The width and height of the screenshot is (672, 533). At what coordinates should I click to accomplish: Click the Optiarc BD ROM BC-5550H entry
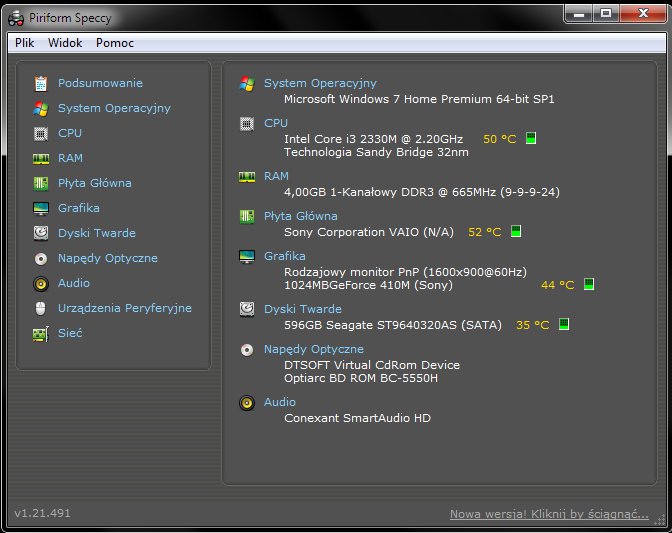(360, 378)
